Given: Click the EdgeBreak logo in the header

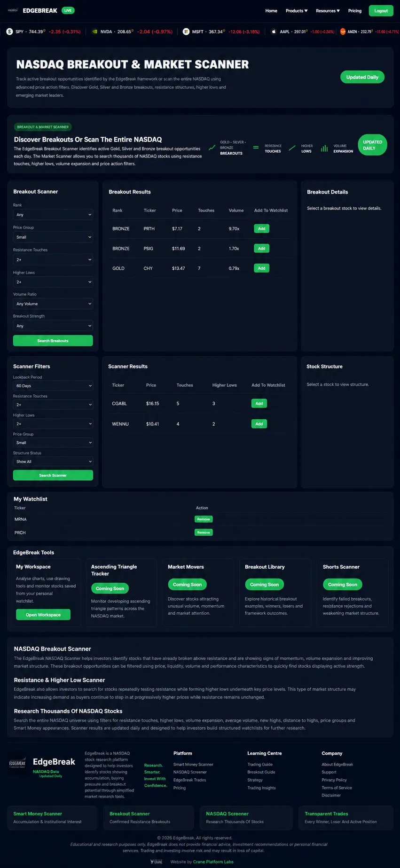Looking at the screenshot, I should (x=13, y=10).
